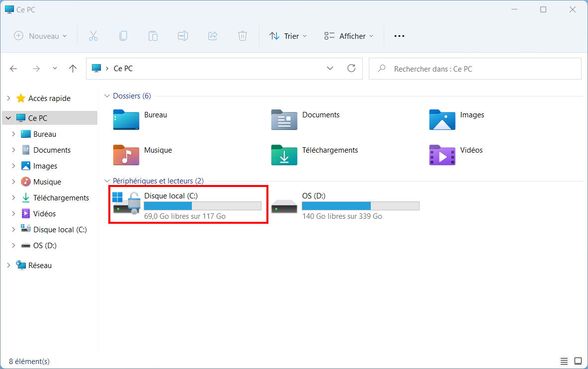Open the Afficher view menu
Image resolution: width=588 pixels, height=369 pixels.
point(349,36)
